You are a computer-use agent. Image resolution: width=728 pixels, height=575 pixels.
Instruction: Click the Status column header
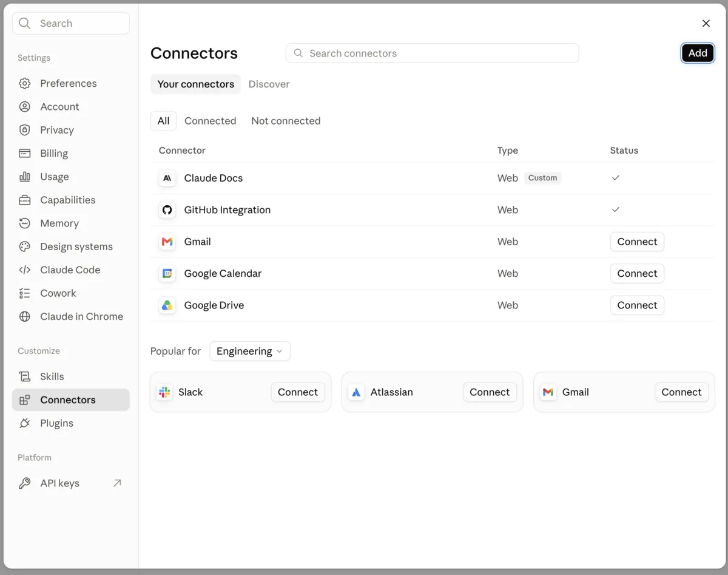tap(624, 151)
